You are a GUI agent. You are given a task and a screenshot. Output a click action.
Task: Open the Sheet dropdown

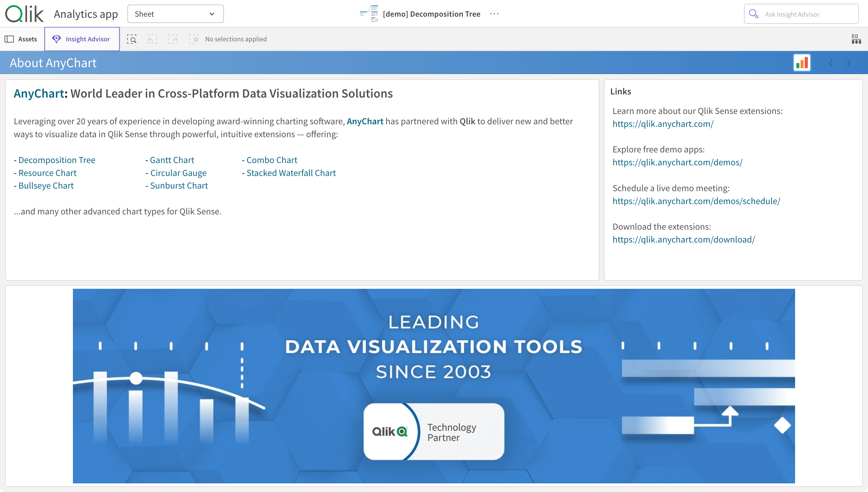point(175,14)
